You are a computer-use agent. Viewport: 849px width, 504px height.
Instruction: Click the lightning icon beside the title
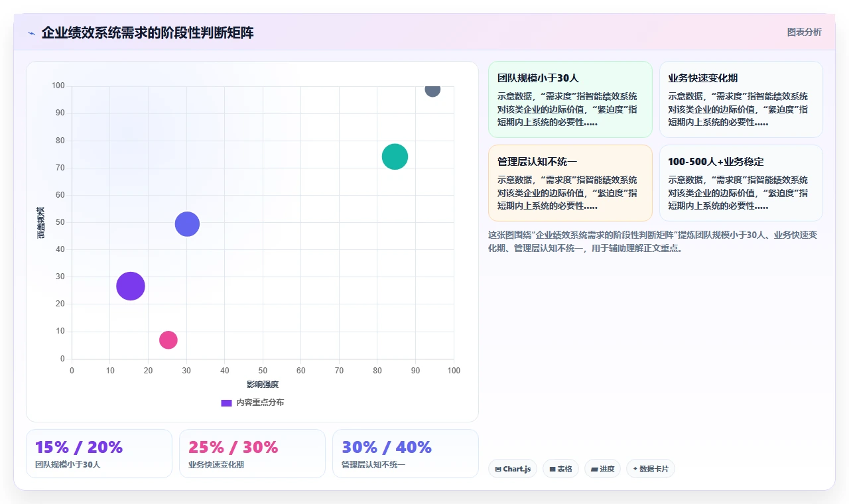[32, 33]
